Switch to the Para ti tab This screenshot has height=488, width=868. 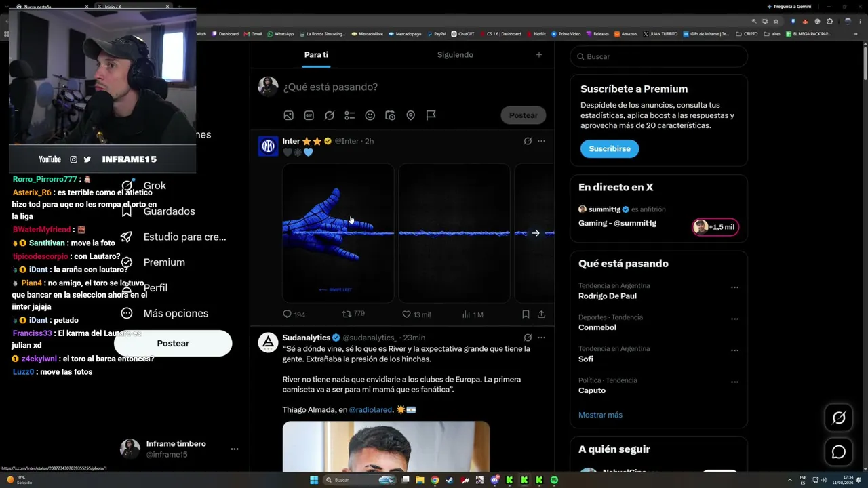coord(316,55)
